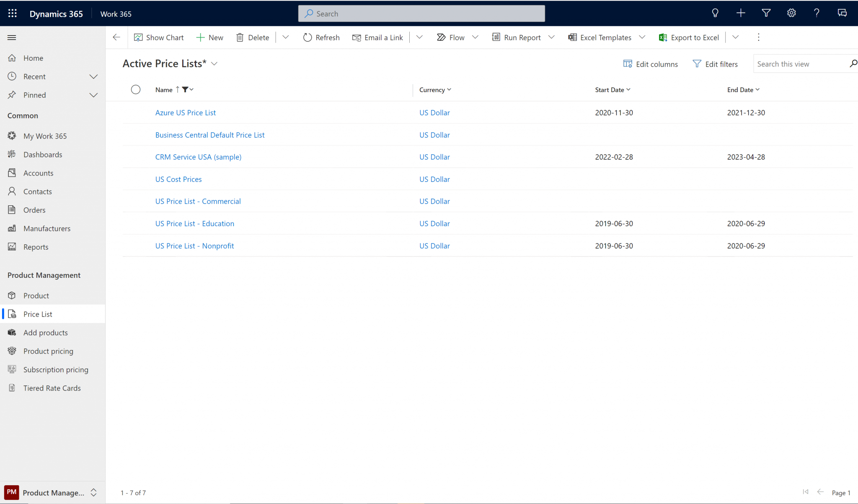Open the advanced find funnel icon

click(x=766, y=13)
